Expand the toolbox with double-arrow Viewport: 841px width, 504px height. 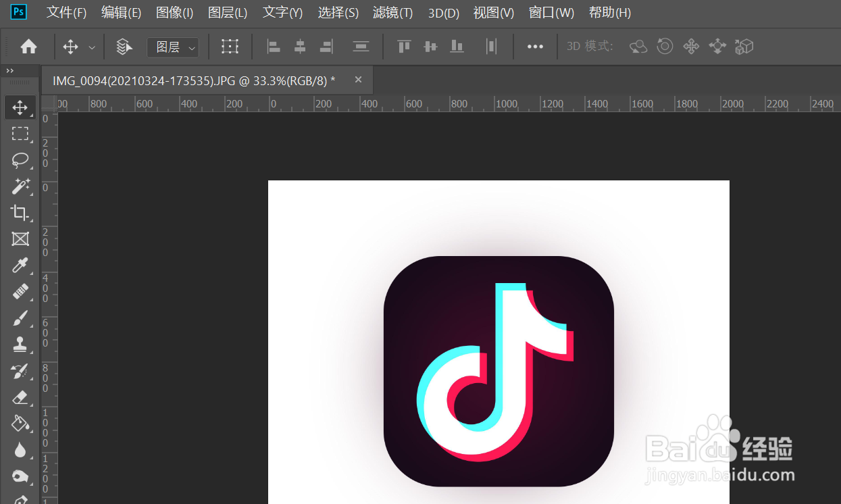[x=10, y=70]
